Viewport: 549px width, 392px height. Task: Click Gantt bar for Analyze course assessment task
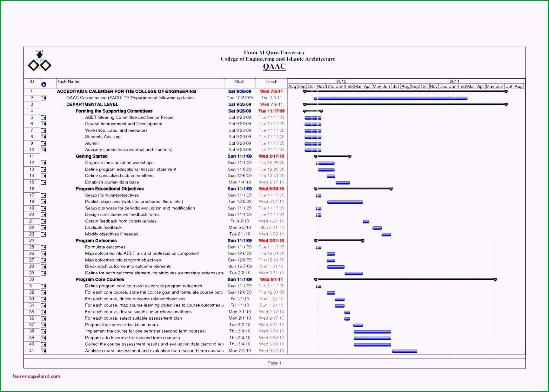click(405, 351)
